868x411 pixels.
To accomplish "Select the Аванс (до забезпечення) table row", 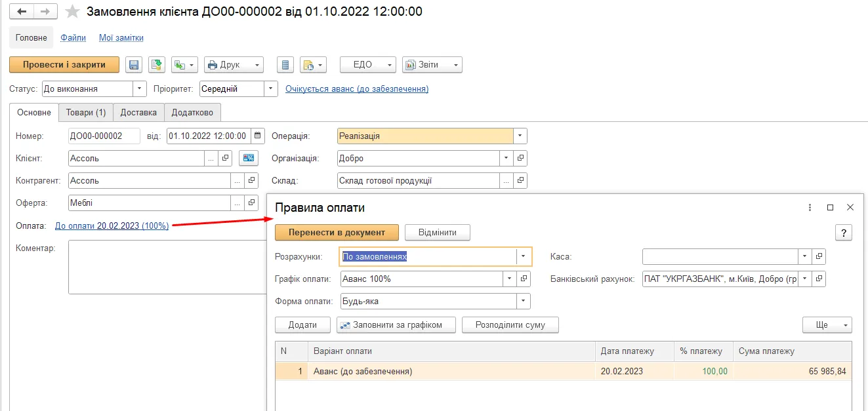I will tap(564, 371).
